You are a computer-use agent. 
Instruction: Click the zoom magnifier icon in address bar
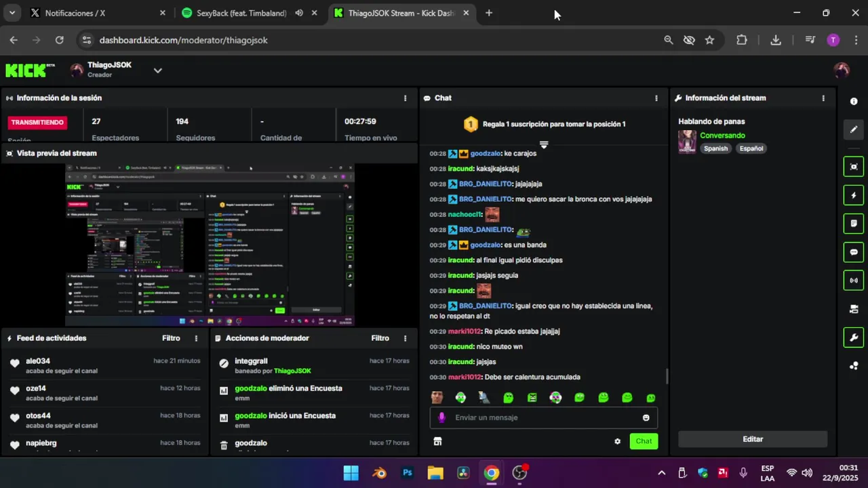pos(668,40)
